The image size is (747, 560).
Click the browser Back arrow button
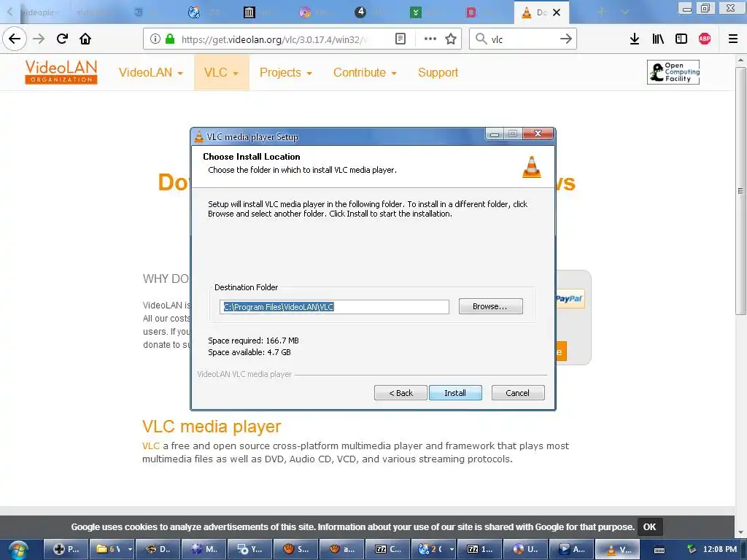click(15, 39)
